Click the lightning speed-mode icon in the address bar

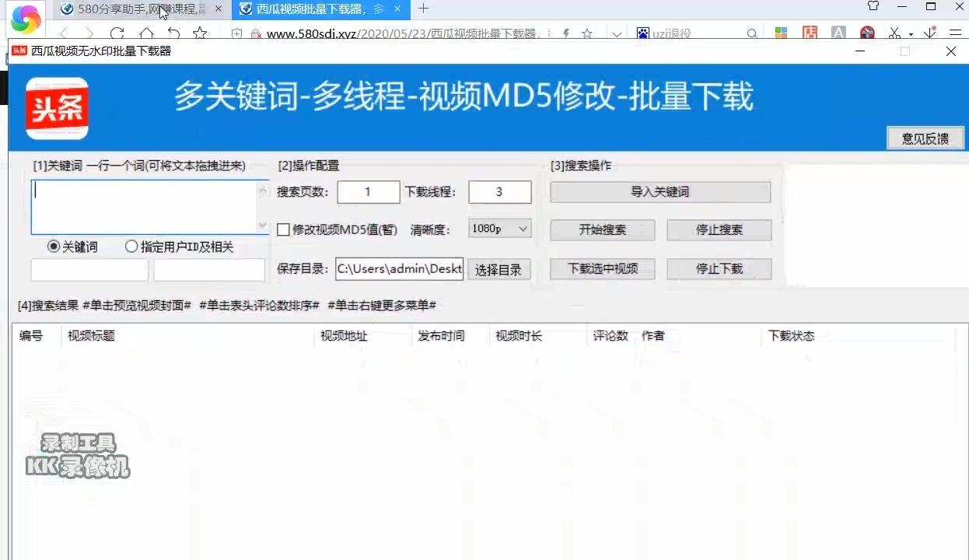(x=565, y=33)
